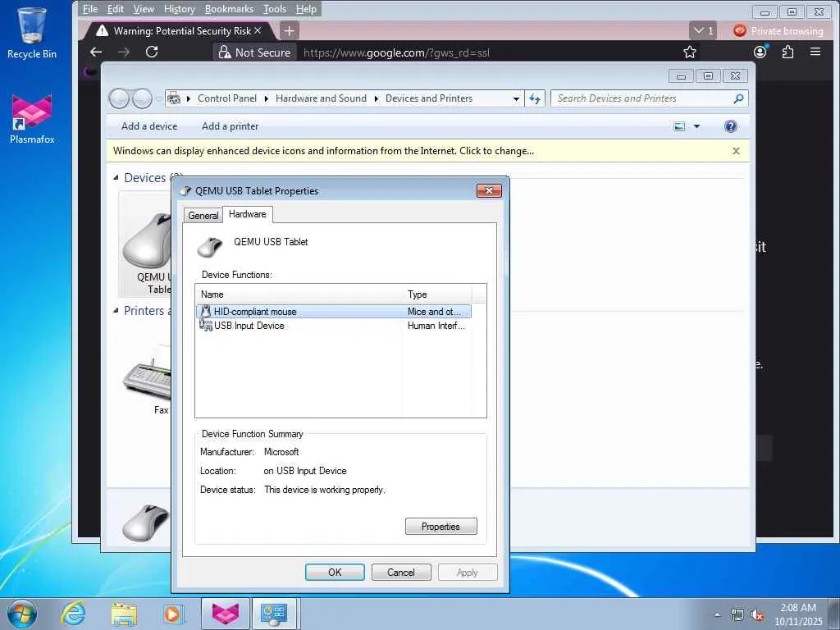This screenshot has width=840, height=630.
Task: Launch Internet Explorer from taskbar
Action: 73,614
